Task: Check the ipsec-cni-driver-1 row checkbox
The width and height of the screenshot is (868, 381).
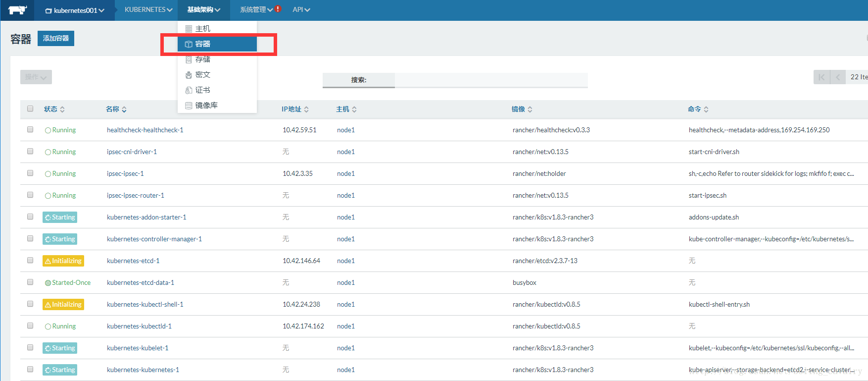Action: [30, 151]
